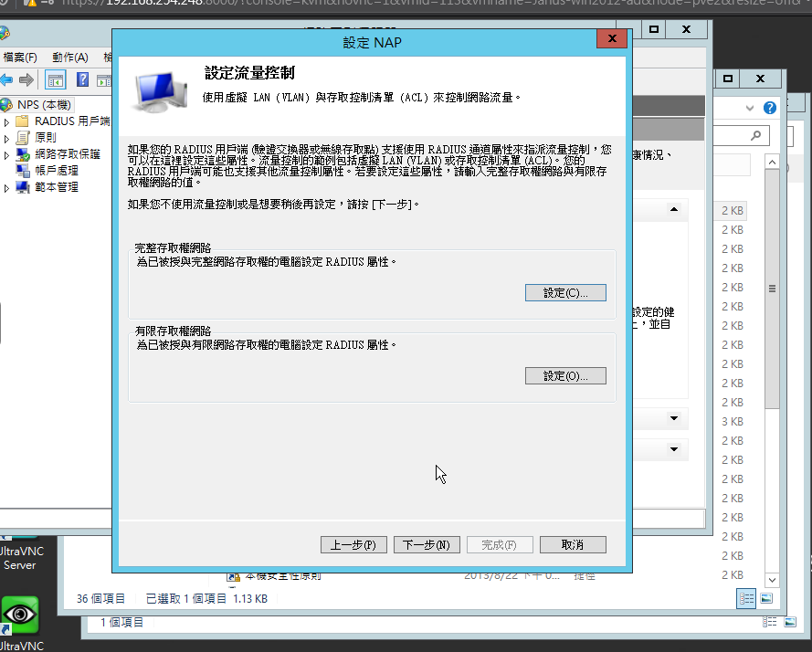The image size is (812, 652).
Task: Click the green eye UltraVNC desktop icon
Action: tap(20, 615)
